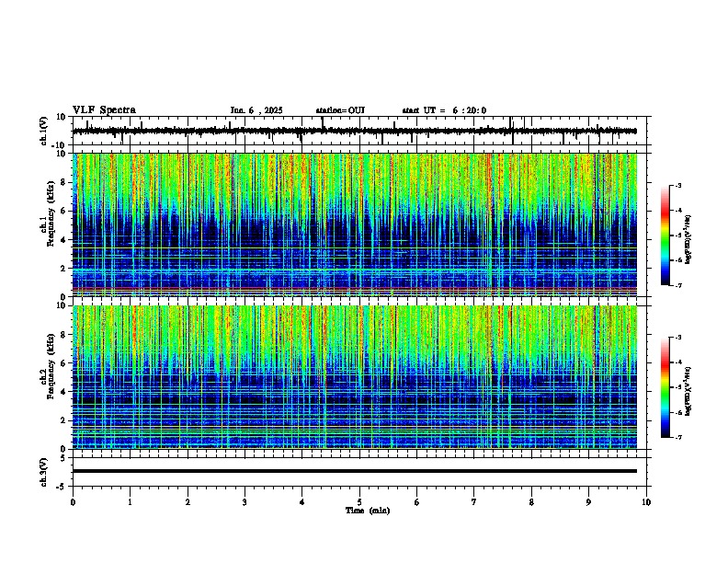
Task: Click the "Time (min)" axis title
Action: coord(368,511)
